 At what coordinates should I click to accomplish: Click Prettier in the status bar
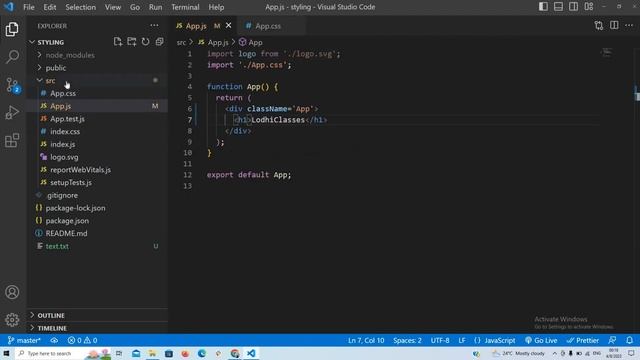coord(582,340)
